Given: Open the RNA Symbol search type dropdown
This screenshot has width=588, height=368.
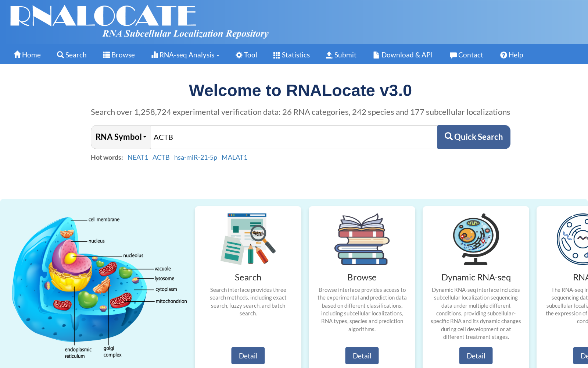Looking at the screenshot, I should pyautogui.click(x=121, y=137).
